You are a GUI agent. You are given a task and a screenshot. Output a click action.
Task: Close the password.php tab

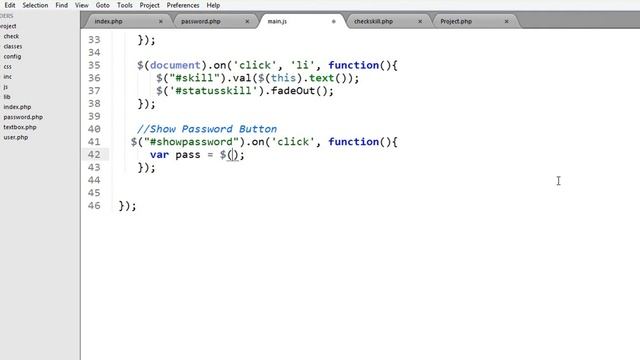click(247, 21)
